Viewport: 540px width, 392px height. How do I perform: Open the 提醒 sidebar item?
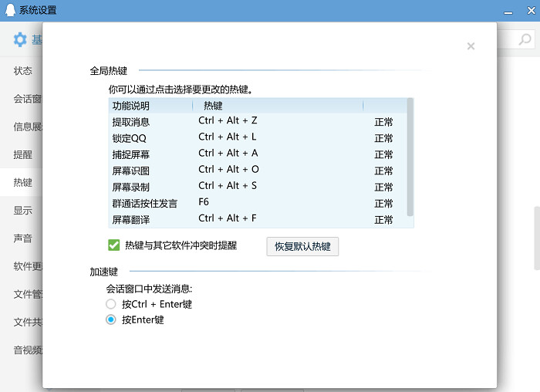pyautogui.click(x=22, y=154)
